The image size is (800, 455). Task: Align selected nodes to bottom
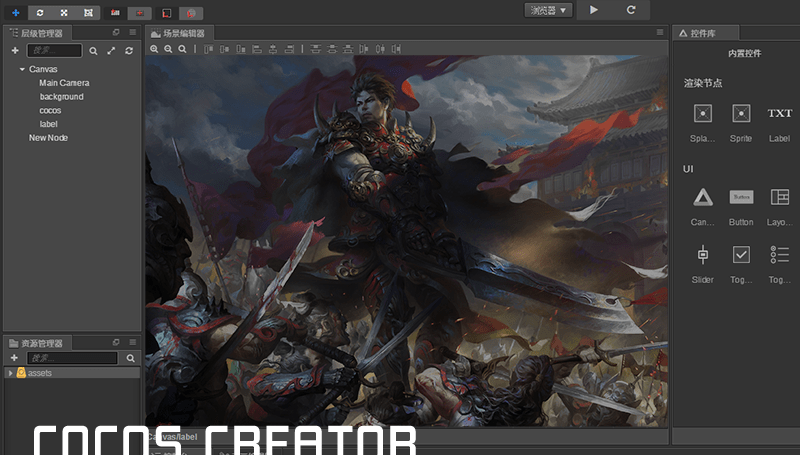tap(241, 49)
